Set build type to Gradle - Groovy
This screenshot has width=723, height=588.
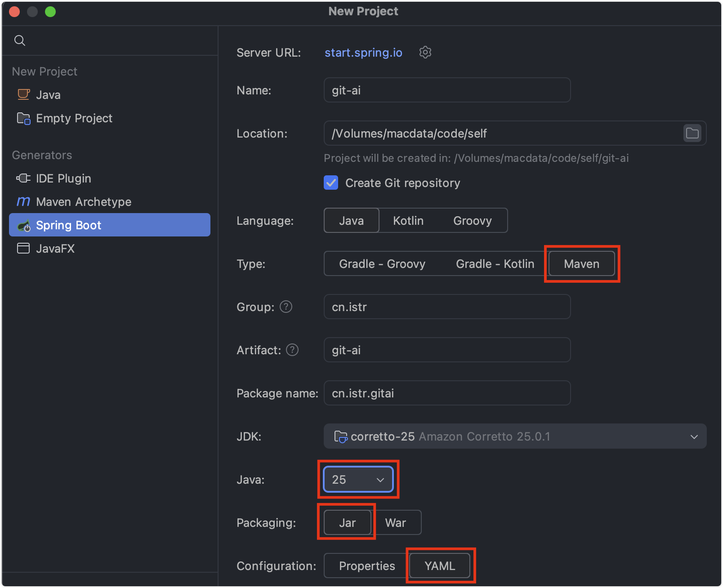(382, 264)
